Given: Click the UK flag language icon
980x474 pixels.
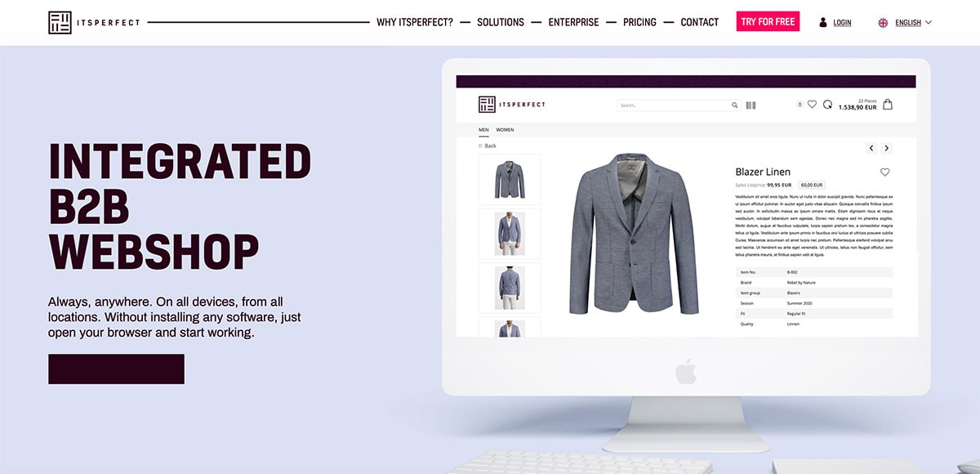Looking at the screenshot, I should [x=883, y=23].
